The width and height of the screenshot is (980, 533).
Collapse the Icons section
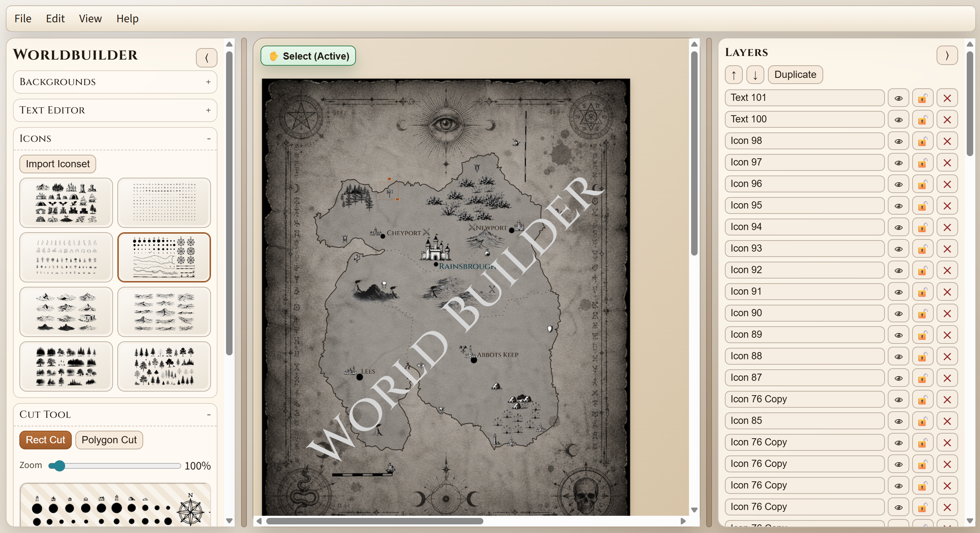[115, 139]
